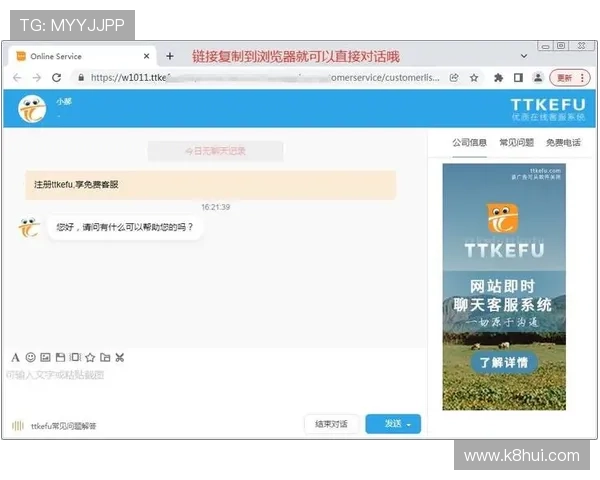Click the rating star icon in chat toolbar
This screenshot has width=600, height=480.
tap(90, 358)
